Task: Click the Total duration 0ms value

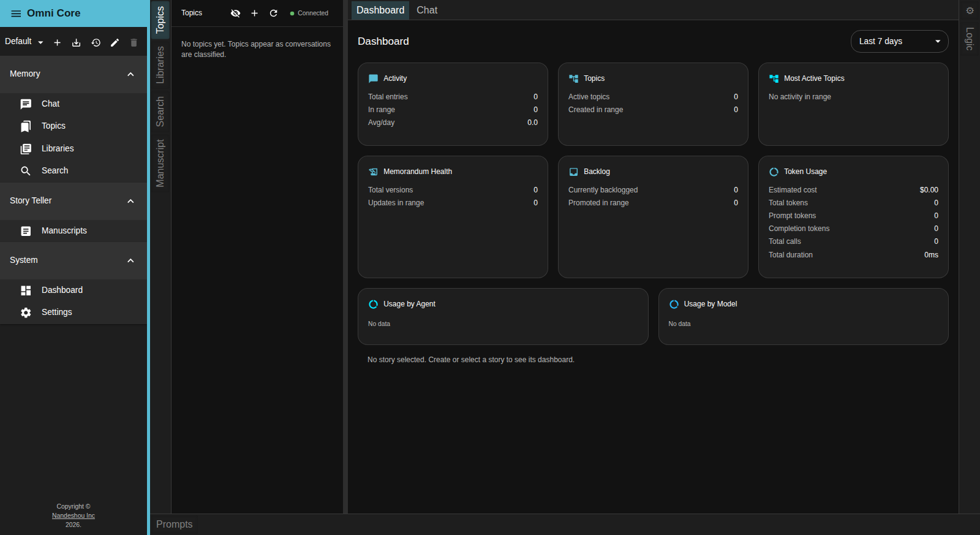Action: (931, 255)
